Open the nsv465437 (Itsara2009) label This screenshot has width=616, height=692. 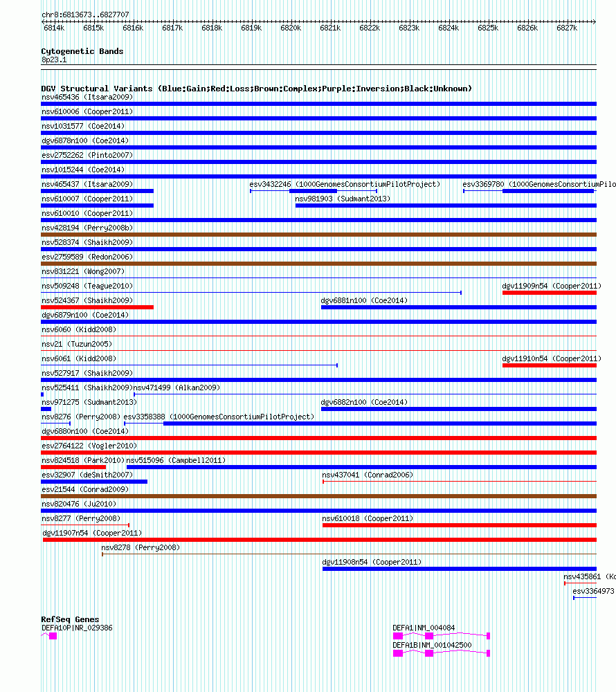click(x=87, y=185)
